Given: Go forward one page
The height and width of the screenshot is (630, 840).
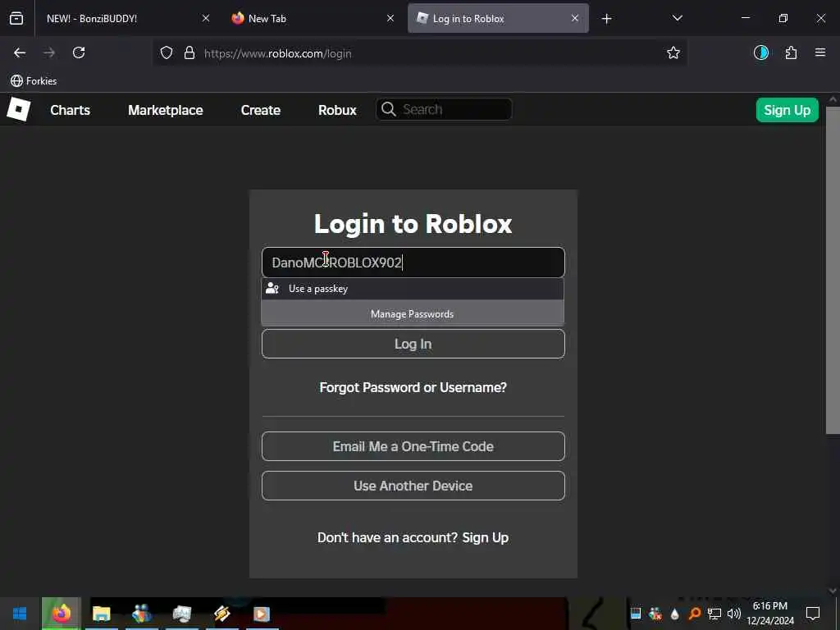Looking at the screenshot, I should tap(49, 52).
